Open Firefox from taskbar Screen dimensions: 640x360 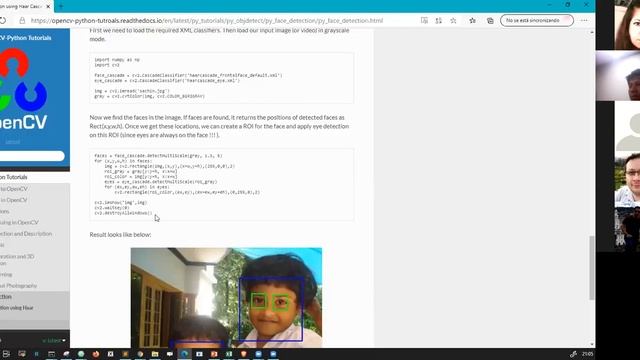pyautogui.click(x=96, y=354)
